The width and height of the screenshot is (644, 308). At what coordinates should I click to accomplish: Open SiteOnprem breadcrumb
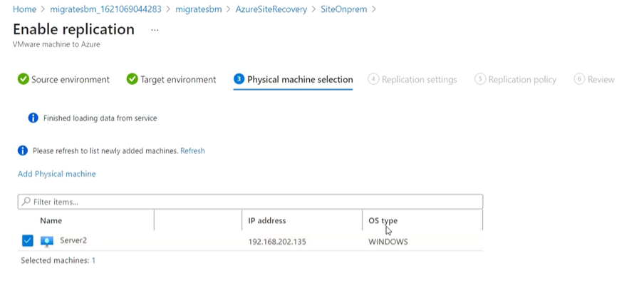coord(344,9)
